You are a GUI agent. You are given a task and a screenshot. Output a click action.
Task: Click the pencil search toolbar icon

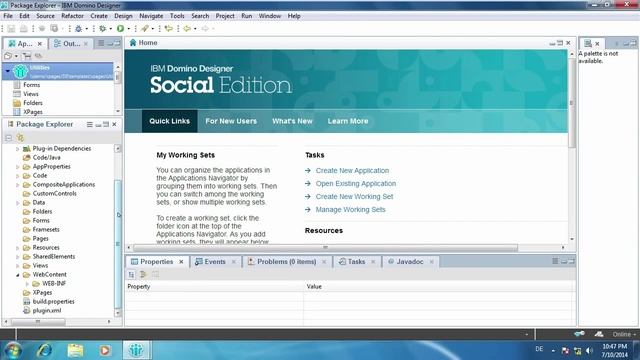point(144,29)
